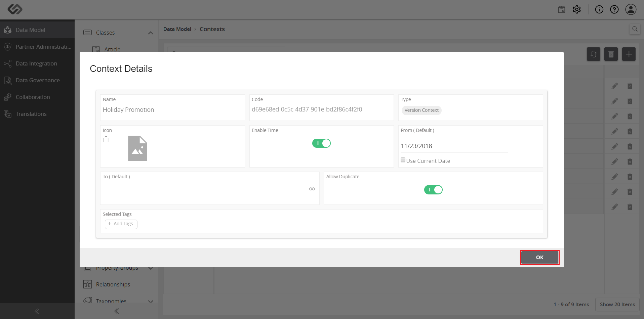Collapse the main sidebar with double arrows

pos(37,311)
